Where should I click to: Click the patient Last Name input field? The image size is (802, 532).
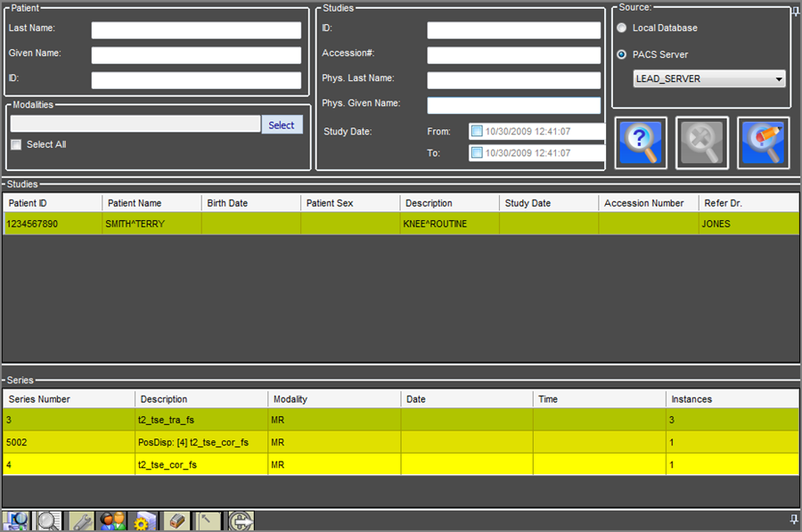[x=196, y=30]
